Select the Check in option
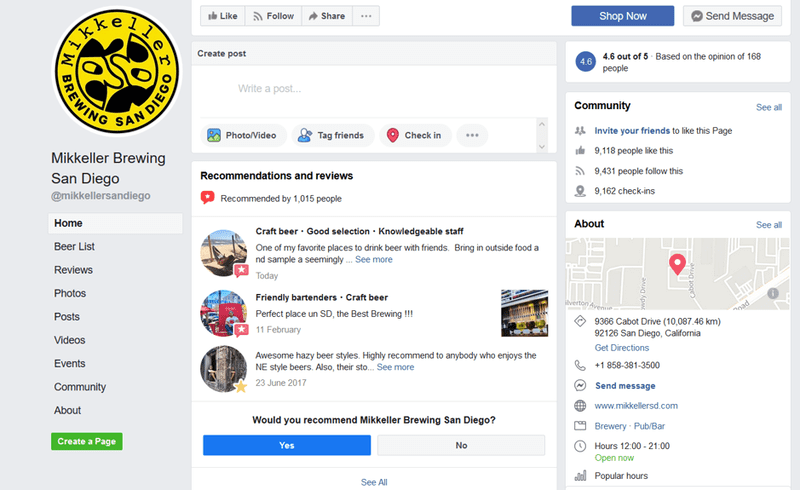The width and height of the screenshot is (800, 490). click(x=415, y=135)
